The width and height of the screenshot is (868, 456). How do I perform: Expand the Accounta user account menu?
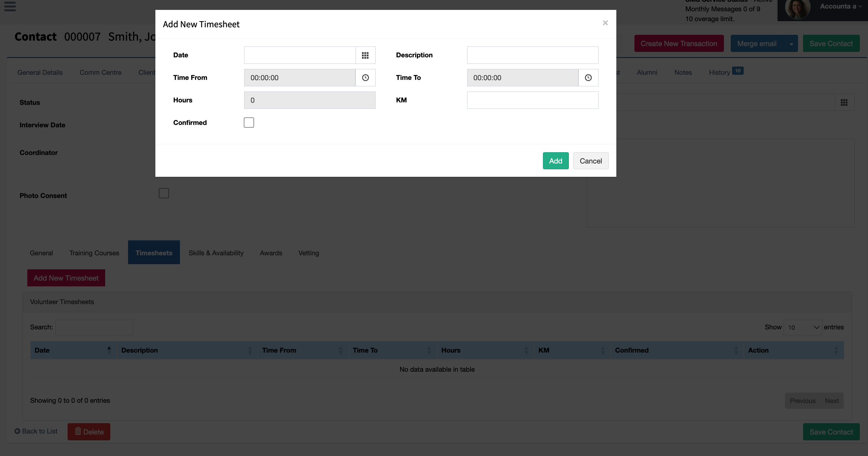pyautogui.click(x=841, y=6)
